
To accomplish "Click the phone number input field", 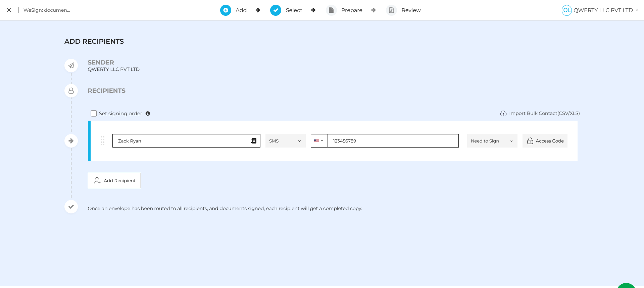I will point(393,141).
